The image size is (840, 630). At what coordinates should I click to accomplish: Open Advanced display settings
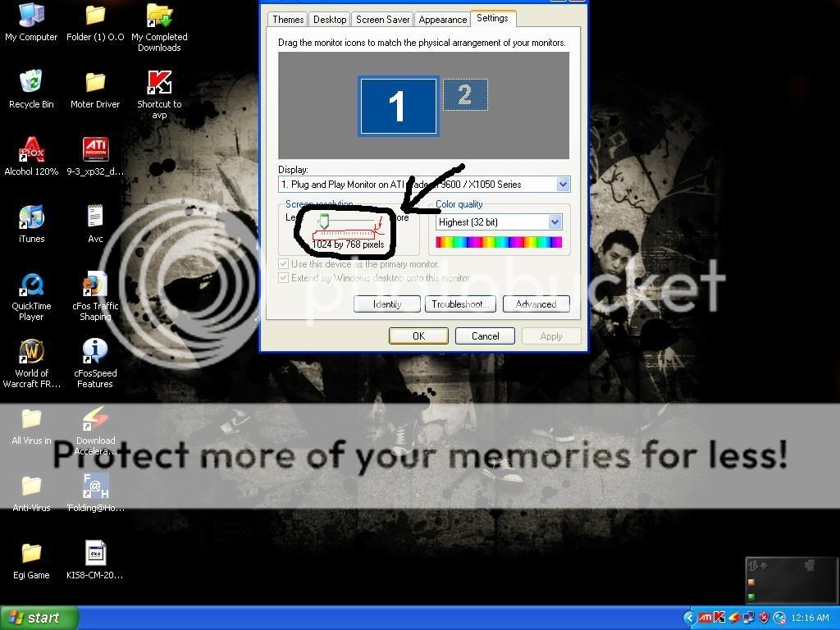coord(536,304)
